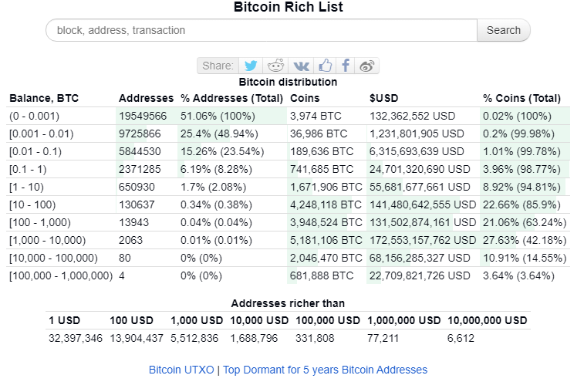
Task: Select the 172,553,157,762 USD value
Action: coord(423,240)
